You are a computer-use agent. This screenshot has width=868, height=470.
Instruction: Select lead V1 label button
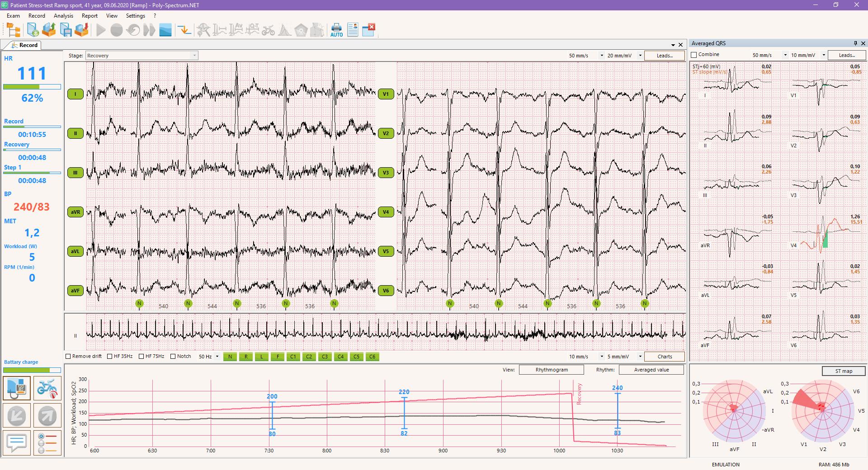coord(386,94)
